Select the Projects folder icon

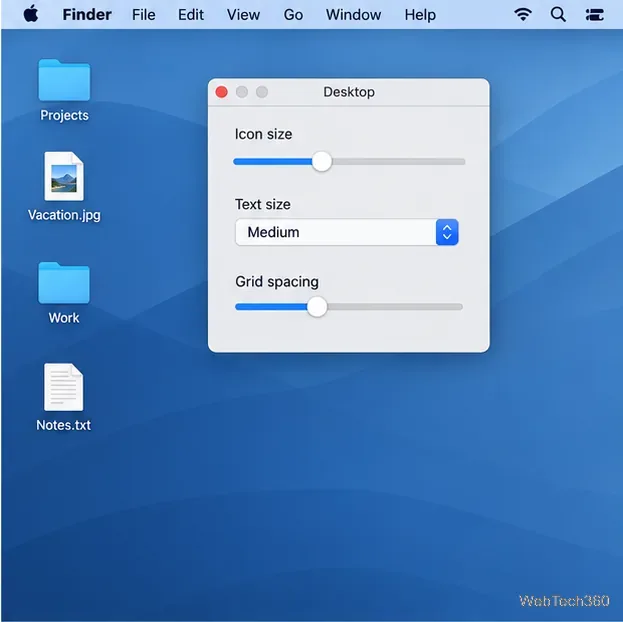point(64,80)
